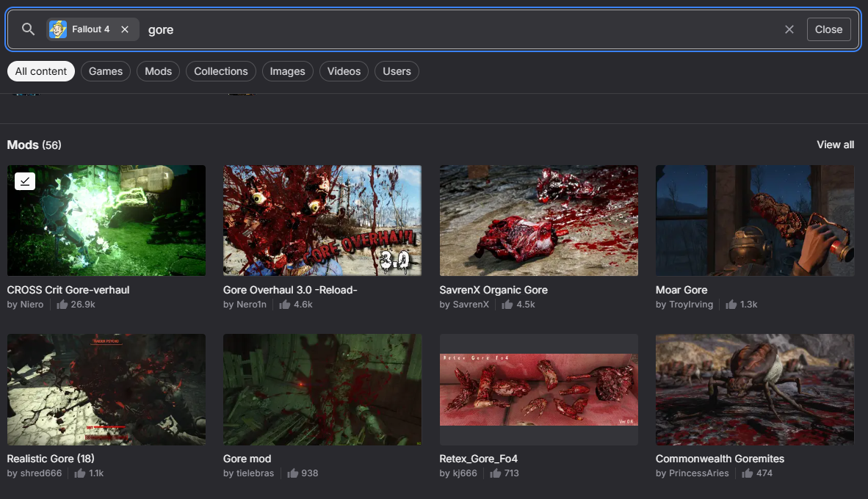Click author name Niero

click(x=32, y=305)
